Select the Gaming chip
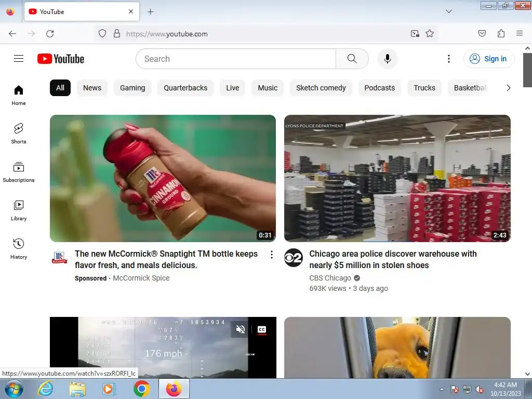Screen dimensions: 532x399 click(x=132, y=88)
